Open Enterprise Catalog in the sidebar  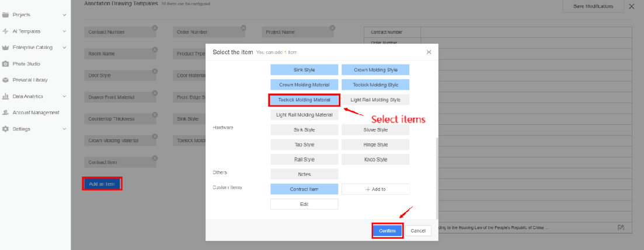coord(32,47)
